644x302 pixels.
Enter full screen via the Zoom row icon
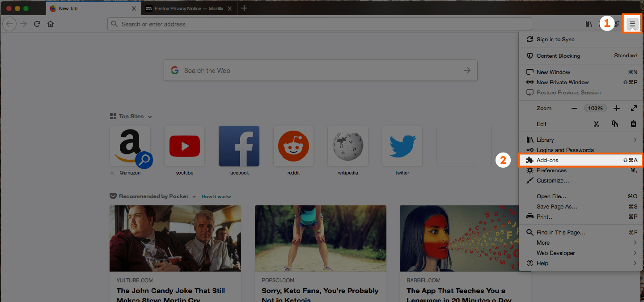click(x=633, y=108)
